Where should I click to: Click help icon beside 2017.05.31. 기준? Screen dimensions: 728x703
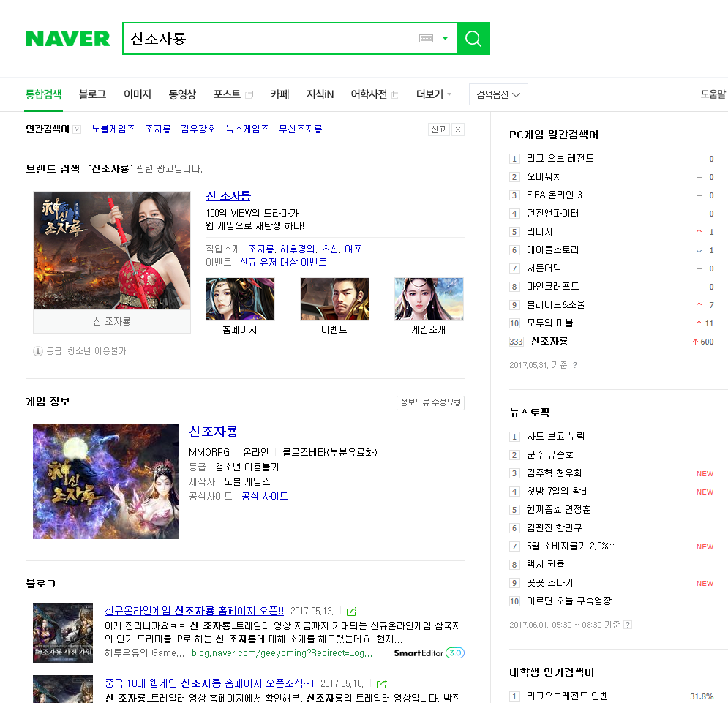[x=575, y=365]
